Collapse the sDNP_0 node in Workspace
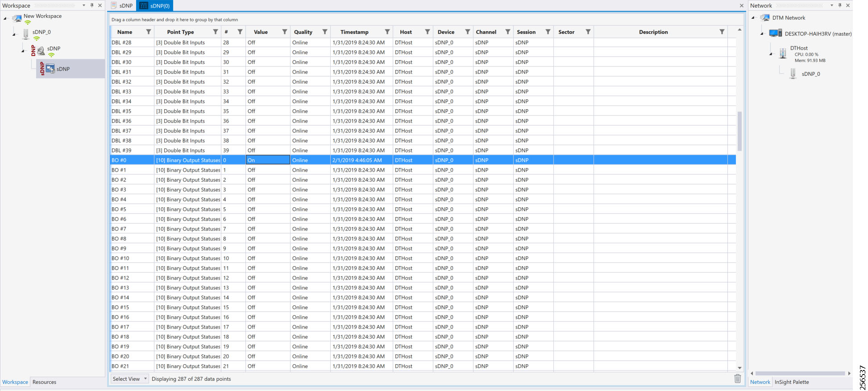 coord(14,34)
